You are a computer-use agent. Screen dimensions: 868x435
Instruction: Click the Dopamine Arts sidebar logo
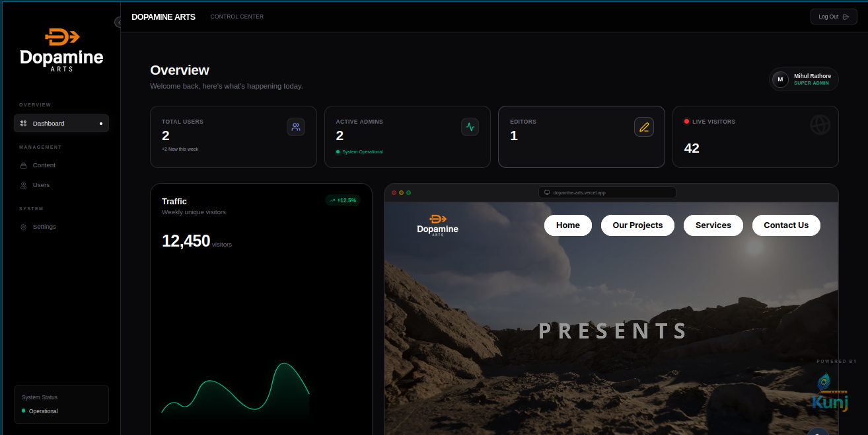[61, 50]
